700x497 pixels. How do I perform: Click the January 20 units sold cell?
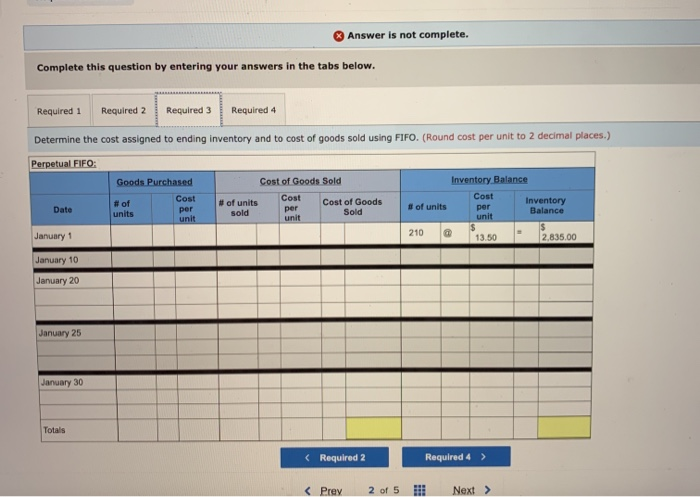point(237,280)
